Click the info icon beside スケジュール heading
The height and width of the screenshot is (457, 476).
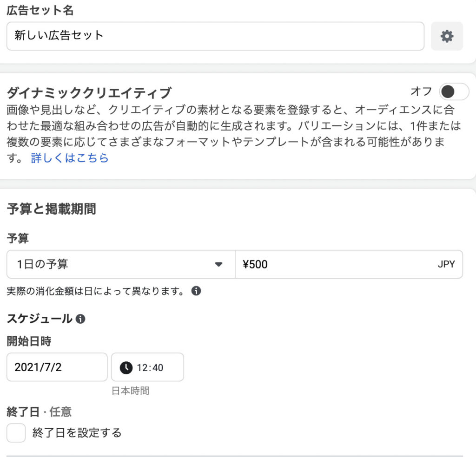click(x=81, y=319)
